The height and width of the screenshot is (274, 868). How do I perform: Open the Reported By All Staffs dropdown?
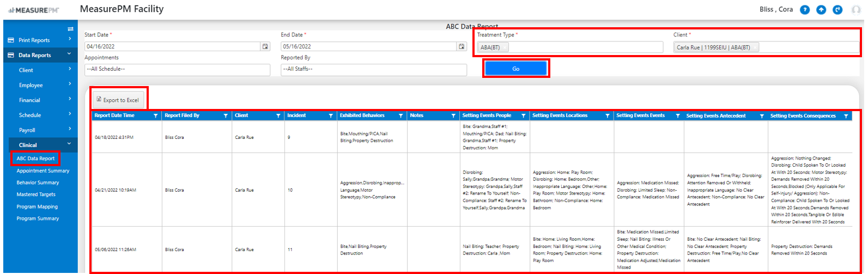[374, 70]
